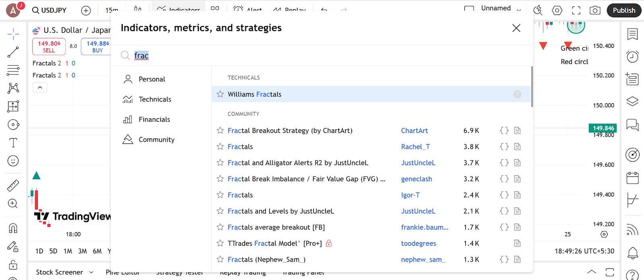Viewport: 644px width, 280px height.
Task: Open the Unnamed layout dropdown
Action: point(519,10)
